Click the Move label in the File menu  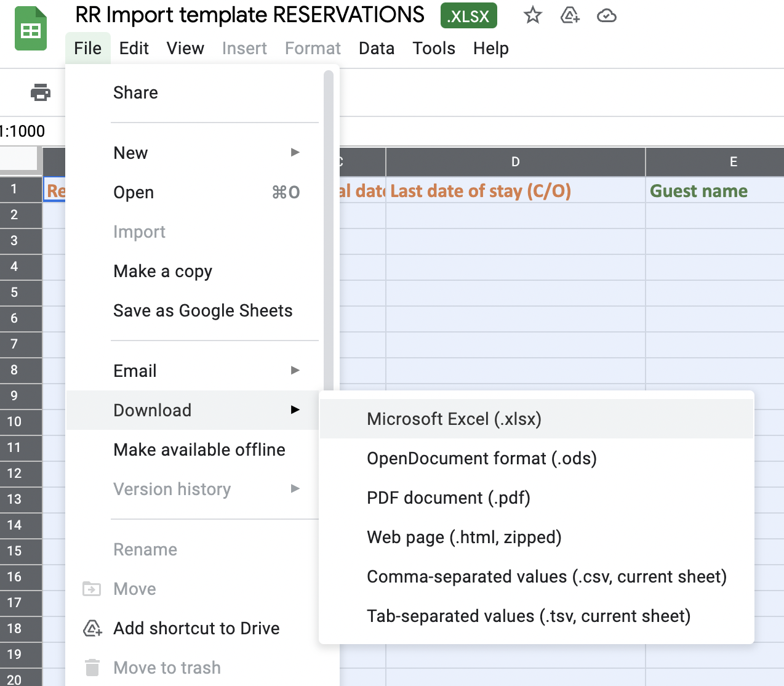tap(135, 589)
